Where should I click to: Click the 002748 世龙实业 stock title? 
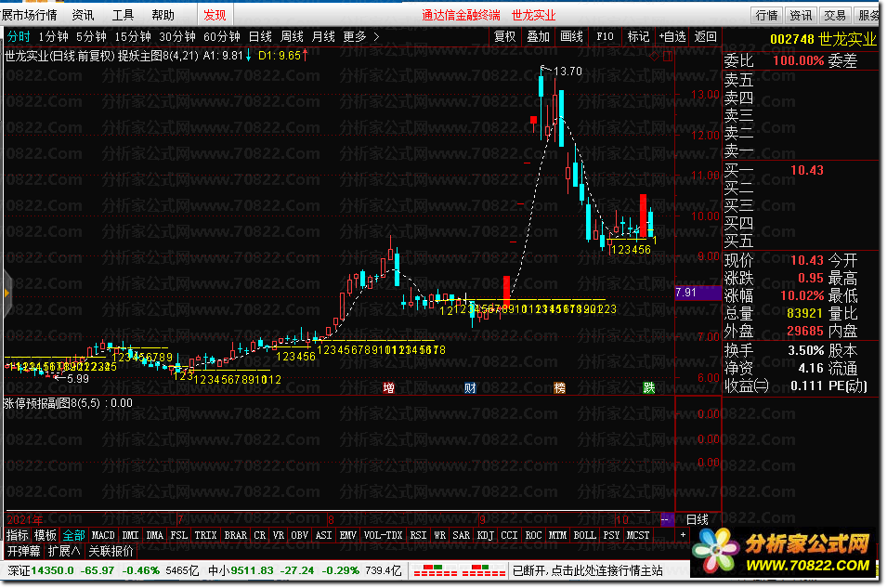tap(823, 39)
